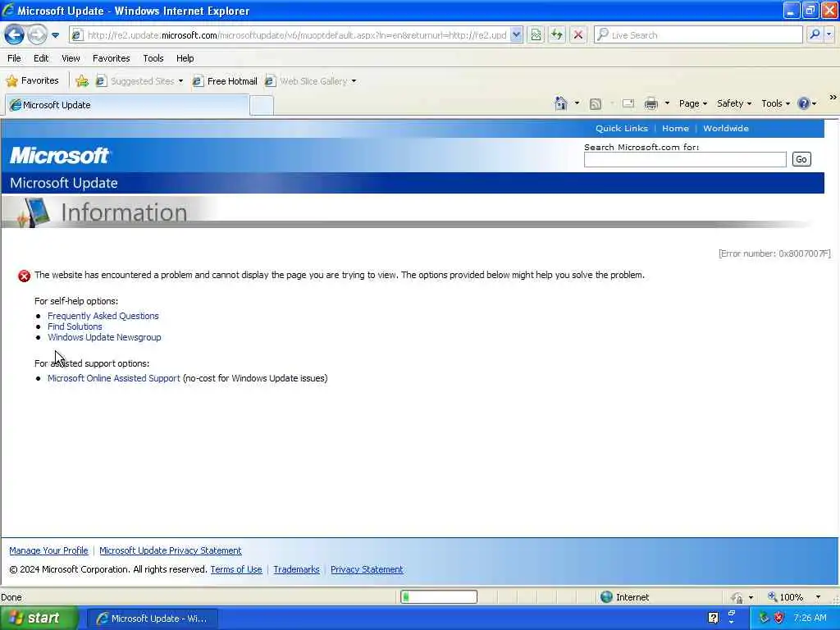
Task: Click the search magnifier button
Action: [x=815, y=34]
